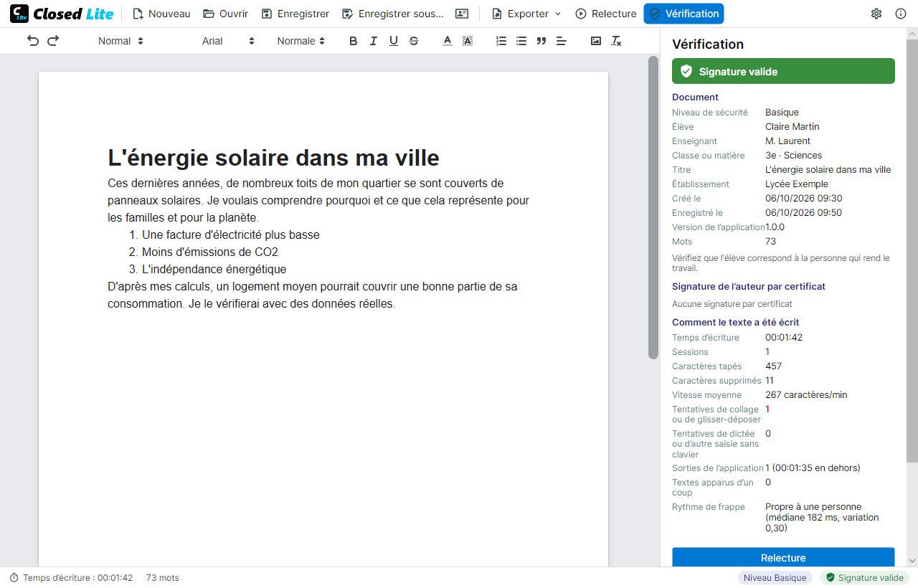Open the text highlight color picker
This screenshot has height=588, width=918.
468,41
